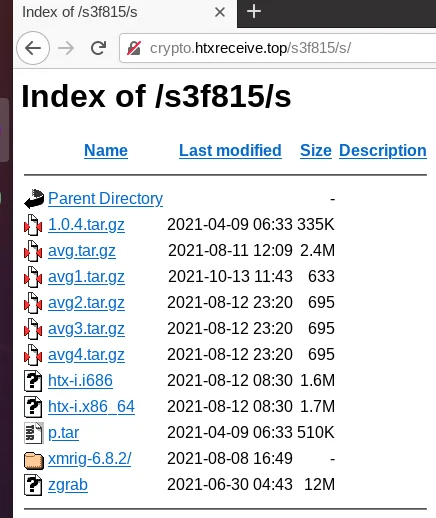
Task: Sort listing by Description column
Action: [383, 150]
